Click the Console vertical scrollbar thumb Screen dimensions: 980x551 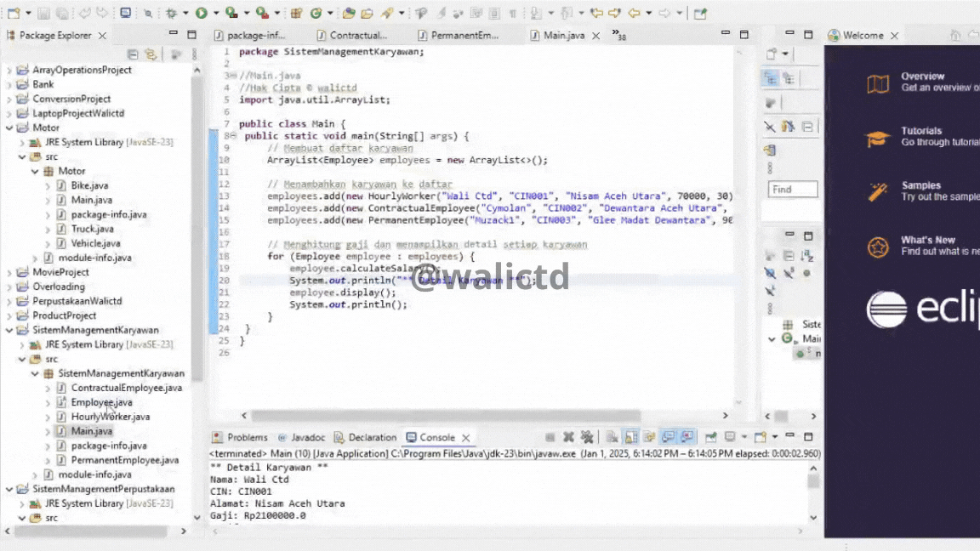812,481
